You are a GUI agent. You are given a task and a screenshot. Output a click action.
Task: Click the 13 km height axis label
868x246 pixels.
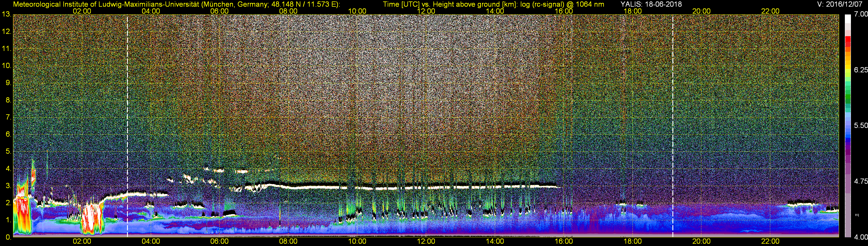coord(6,14)
